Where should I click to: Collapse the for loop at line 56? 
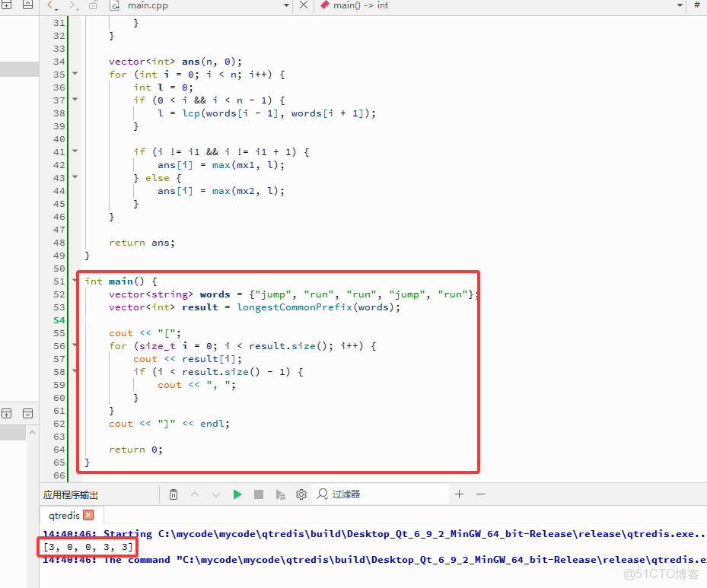tap(75, 345)
